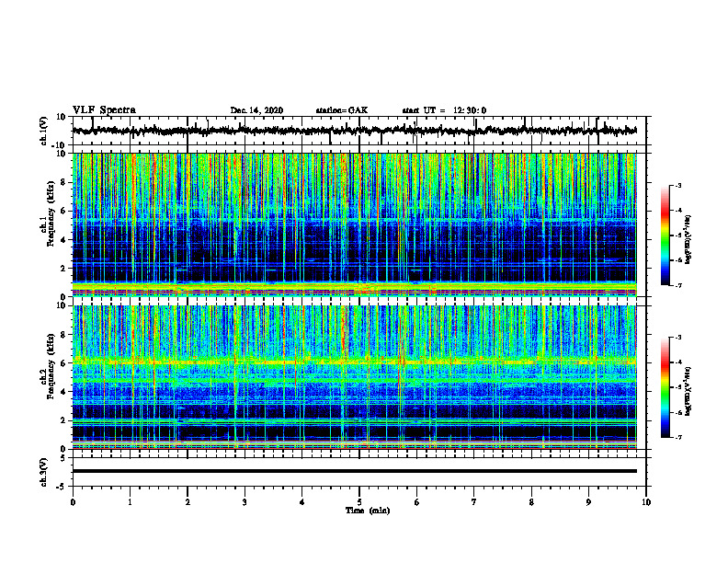Image resolution: width=728 pixels, height=563 pixels.
Task: Click time axis tick label "9"
Action: (x=588, y=502)
